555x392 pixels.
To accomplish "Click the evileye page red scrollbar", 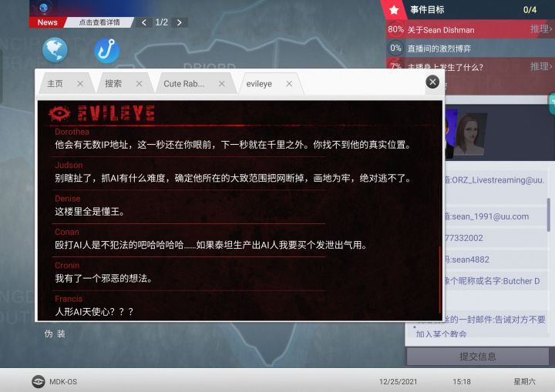I will click(439, 280).
